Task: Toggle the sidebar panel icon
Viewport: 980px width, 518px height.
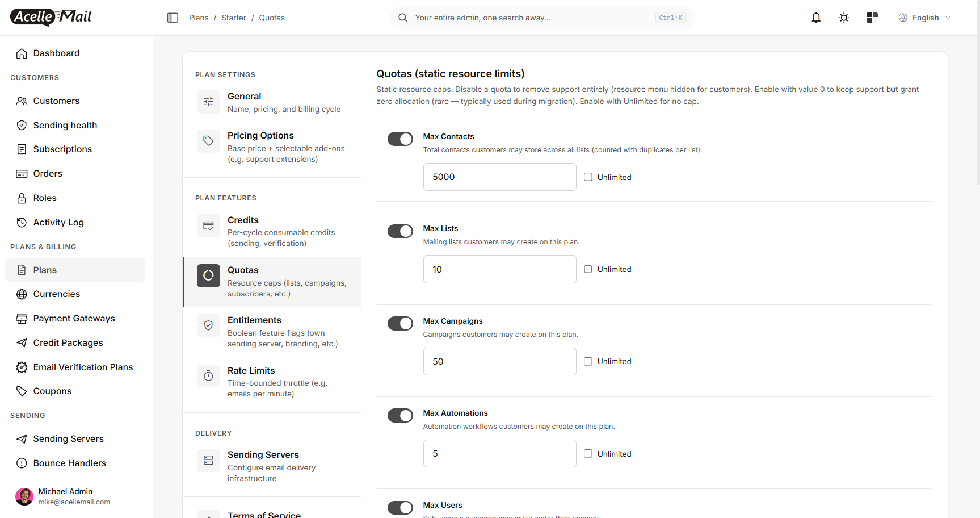Action: [173, 18]
